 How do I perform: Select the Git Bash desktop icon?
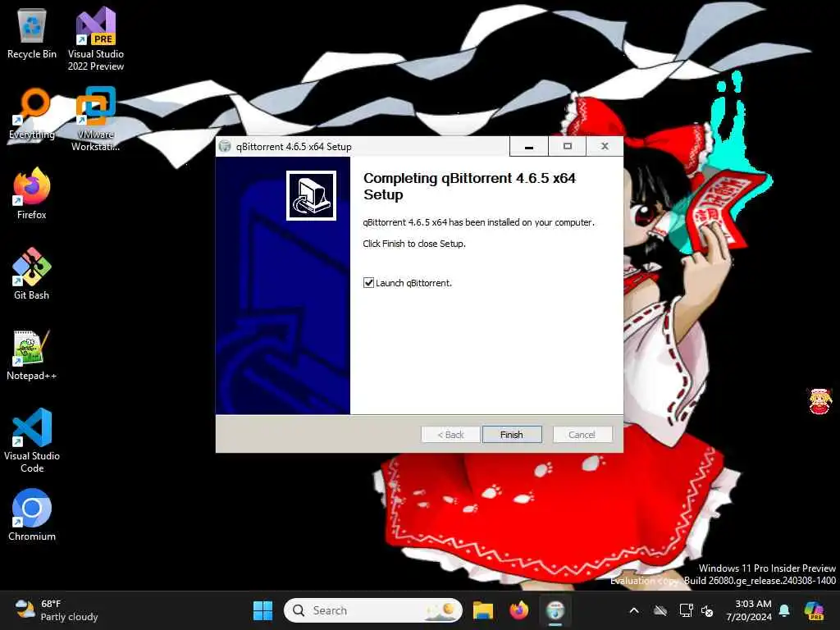(x=32, y=274)
